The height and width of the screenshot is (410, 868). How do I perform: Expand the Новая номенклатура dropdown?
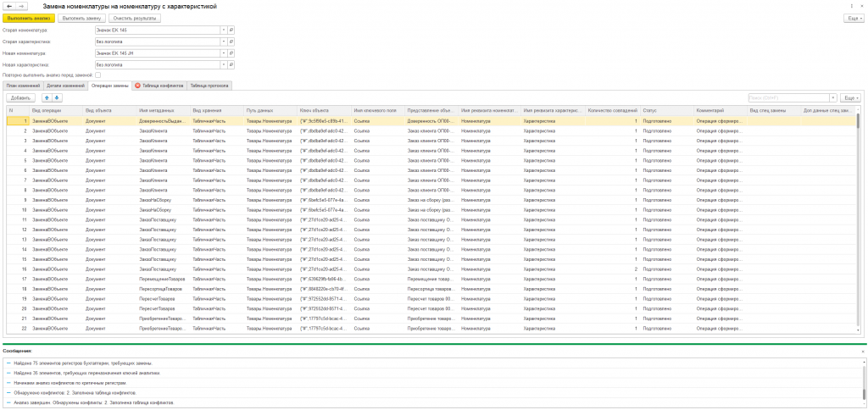[224, 53]
